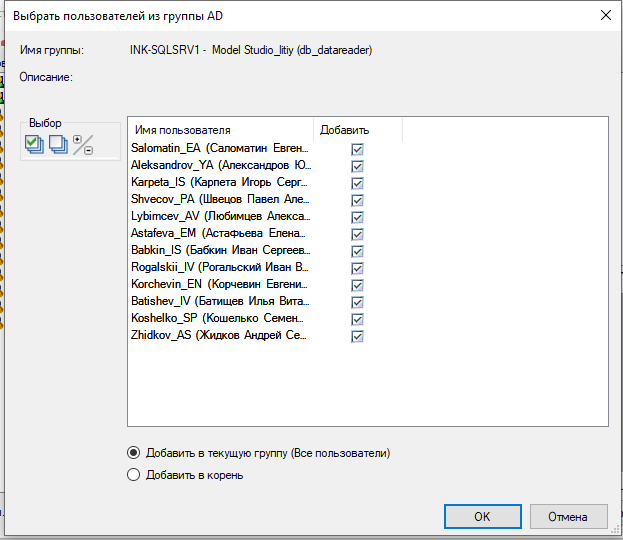The height and width of the screenshot is (540, 623).
Task: Uncheck the Babkin_IS add checkbox
Action: [357, 252]
